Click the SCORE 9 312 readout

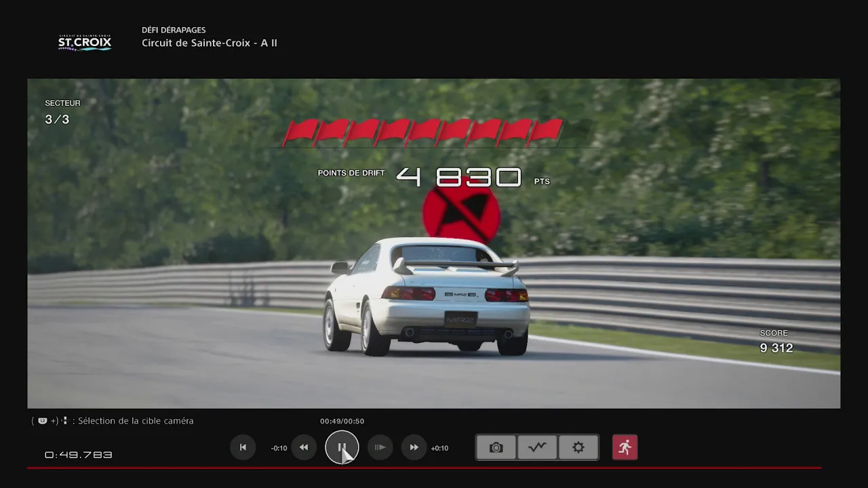pyautogui.click(x=776, y=342)
